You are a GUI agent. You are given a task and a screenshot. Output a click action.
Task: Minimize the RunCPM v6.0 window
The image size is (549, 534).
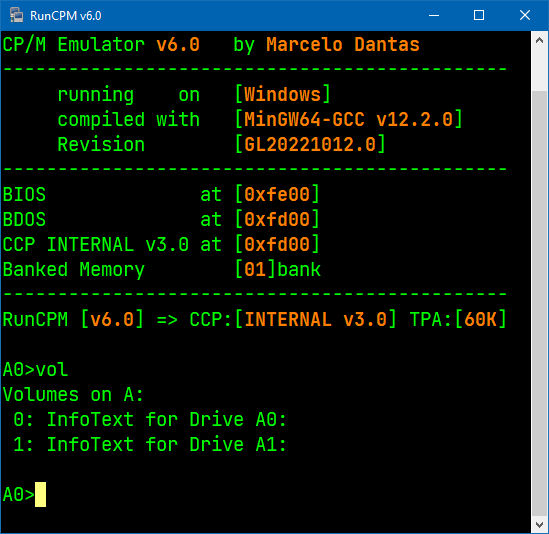[x=434, y=15]
